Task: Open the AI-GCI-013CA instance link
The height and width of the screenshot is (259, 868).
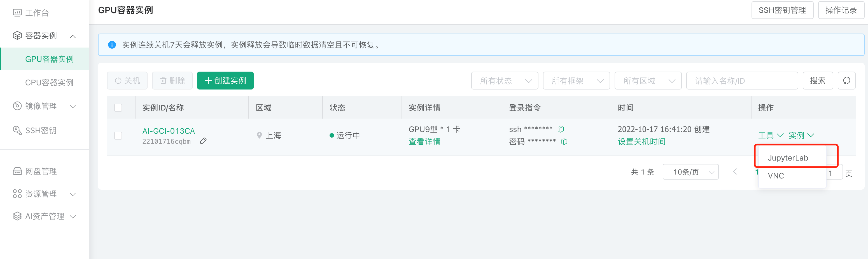Action: pos(169,131)
